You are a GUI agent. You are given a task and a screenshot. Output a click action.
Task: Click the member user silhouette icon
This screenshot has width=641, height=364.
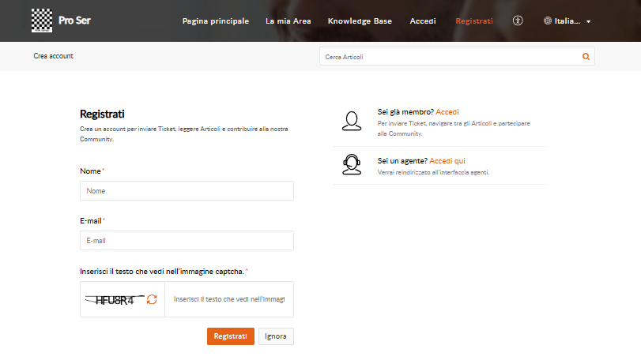coord(352,120)
